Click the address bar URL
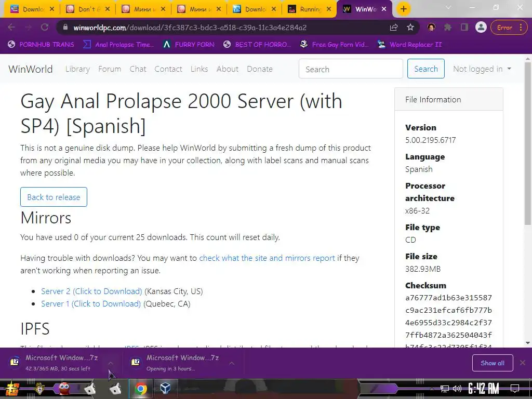This screenshot has width=532, height=399. pyautogui.click(x=190, y=28)
